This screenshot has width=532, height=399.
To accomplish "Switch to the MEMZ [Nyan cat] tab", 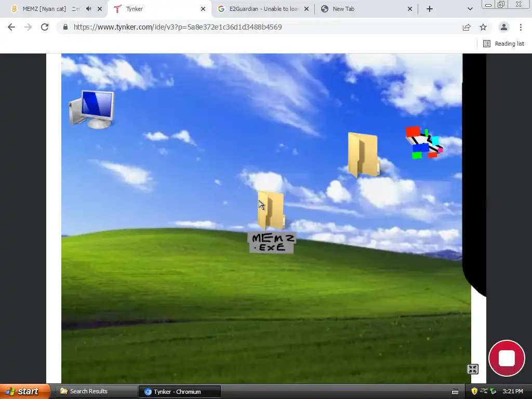I will point(44,9).
